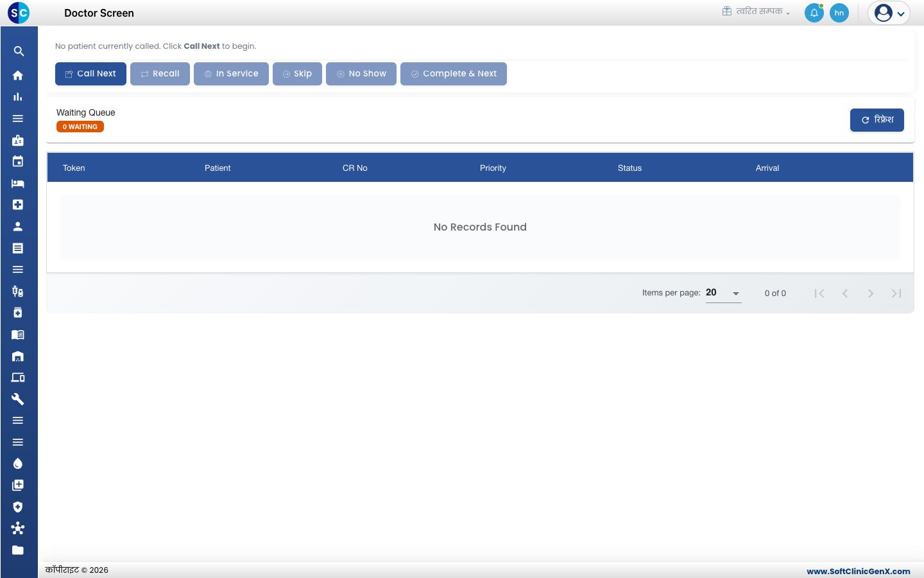Open the stacked plus icon in the sidebar
The height and width of the screenshot is (578, 924).
click(x=18, y=486)
